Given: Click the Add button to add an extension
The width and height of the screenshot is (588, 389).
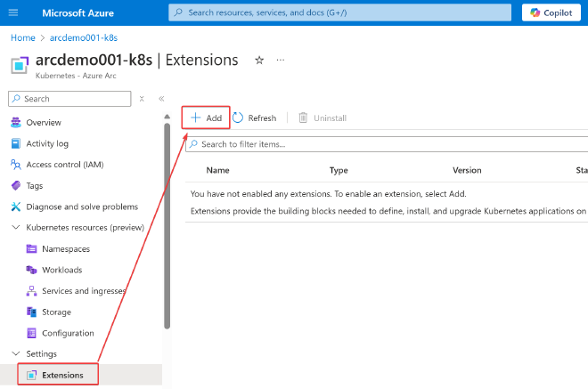Looking at the screenshot, I should (x=207, y=118).
